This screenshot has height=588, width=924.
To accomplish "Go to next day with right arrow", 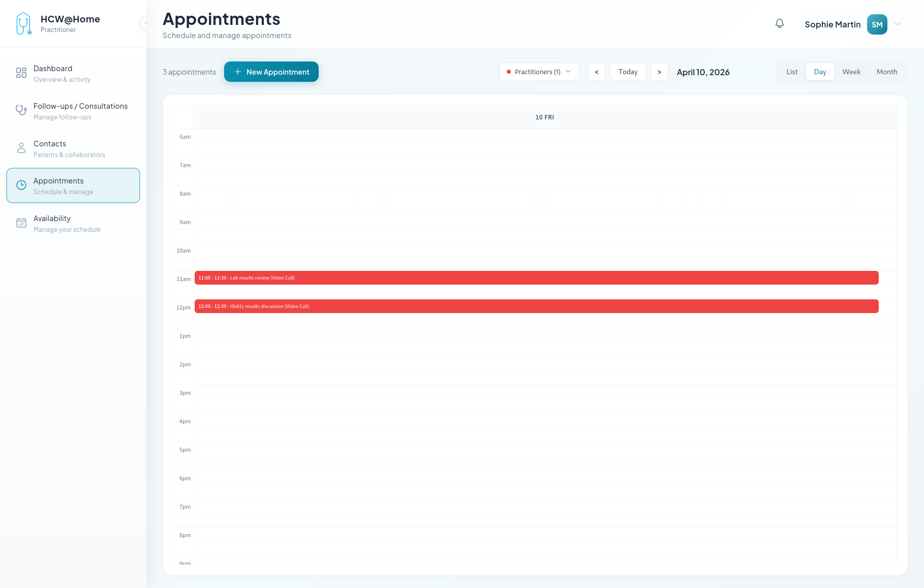I will 659,72.
